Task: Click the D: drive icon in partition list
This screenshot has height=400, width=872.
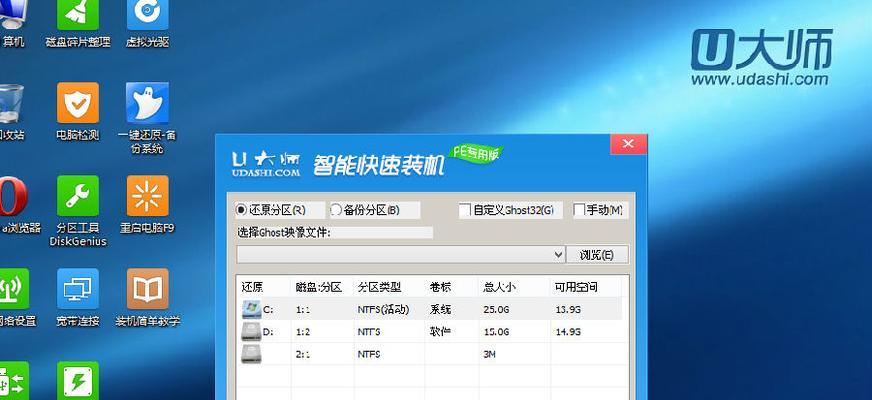Action: 251,332
